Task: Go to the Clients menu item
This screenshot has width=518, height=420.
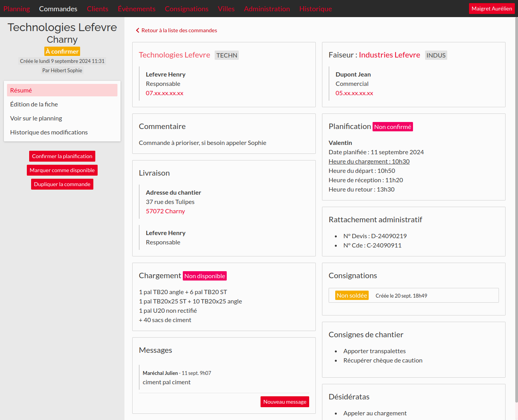Action: [x=98, y=9]
